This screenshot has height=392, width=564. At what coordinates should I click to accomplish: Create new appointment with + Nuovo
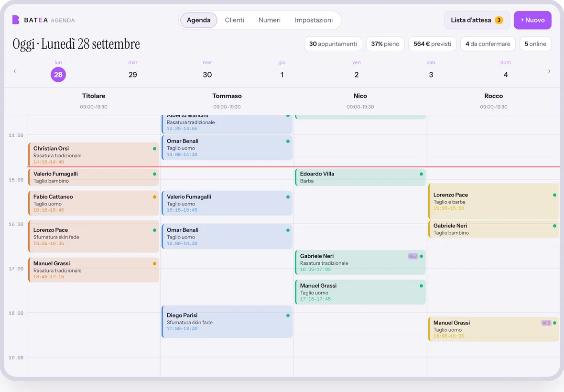coord(532,20)
